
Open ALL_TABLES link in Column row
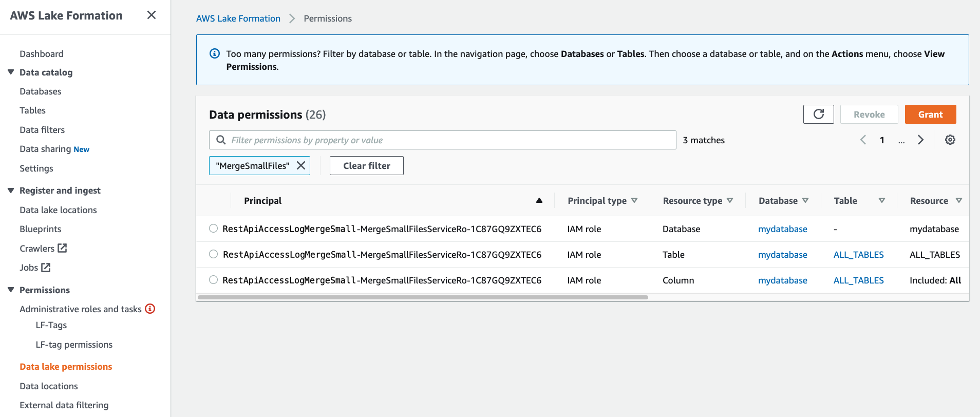pos(859,280)
